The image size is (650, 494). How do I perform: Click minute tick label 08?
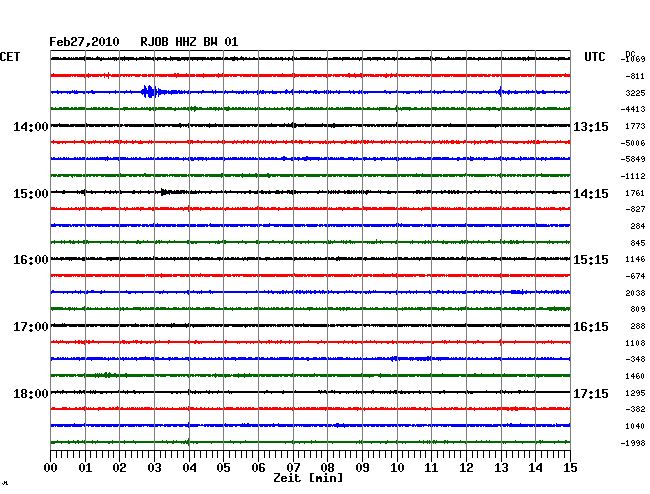[327, 468]
